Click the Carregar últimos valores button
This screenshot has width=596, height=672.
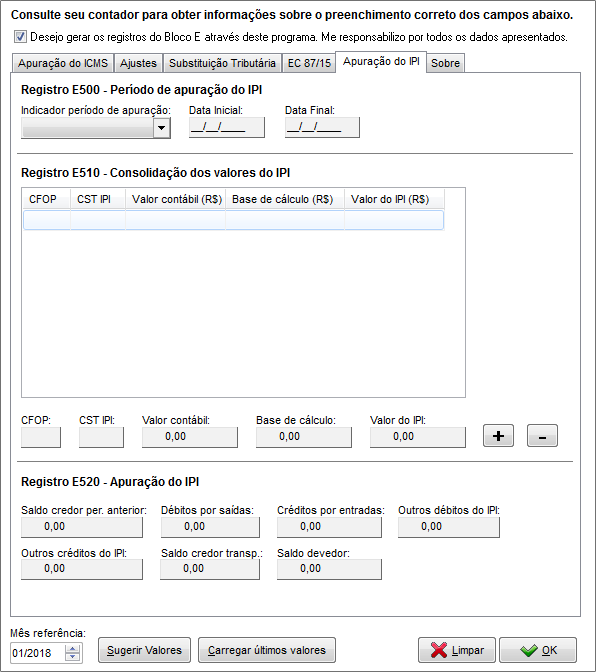(267, 650)
